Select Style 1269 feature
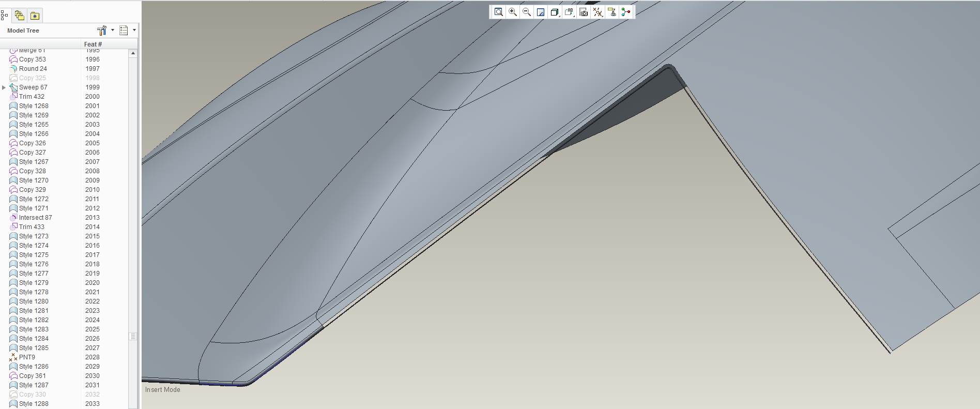This screenshot has width=980, height=409. click(34, 115)
